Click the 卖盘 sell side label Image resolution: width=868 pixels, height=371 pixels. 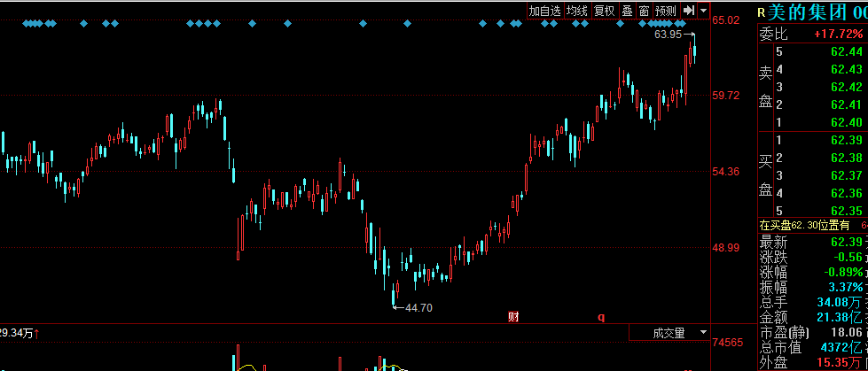pyautogui.click(x=765, y=88)
